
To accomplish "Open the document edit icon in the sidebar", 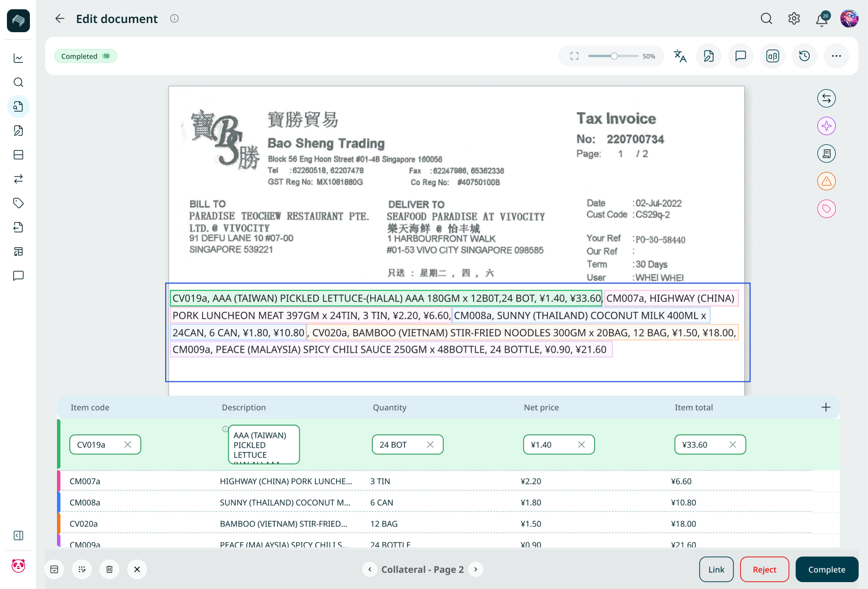I will coord(18,131).
